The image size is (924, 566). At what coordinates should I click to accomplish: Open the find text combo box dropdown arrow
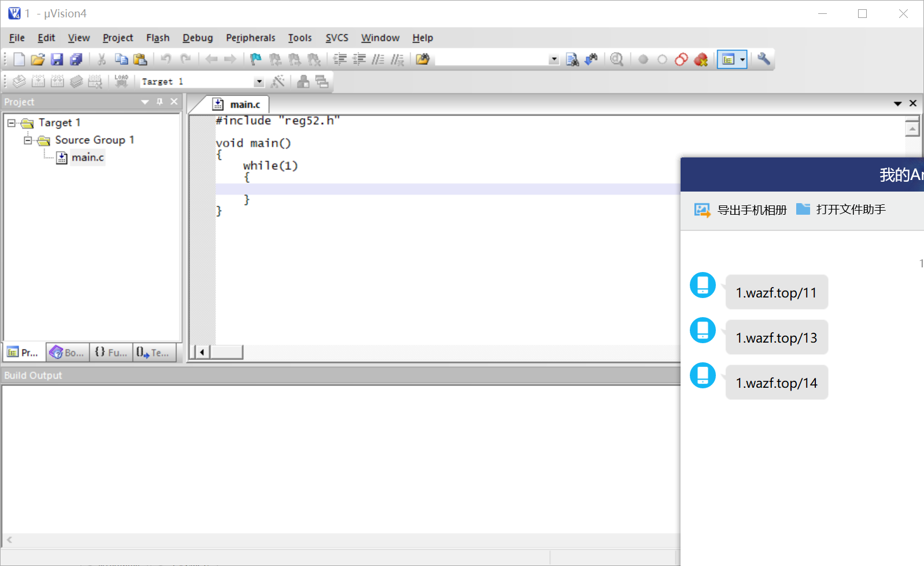554,59
